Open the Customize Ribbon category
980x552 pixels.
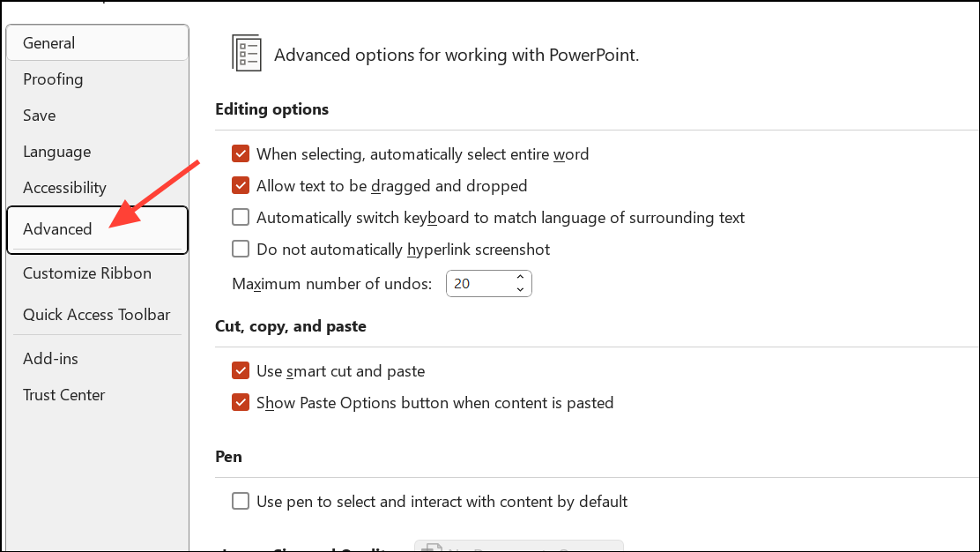pos(87,273)
